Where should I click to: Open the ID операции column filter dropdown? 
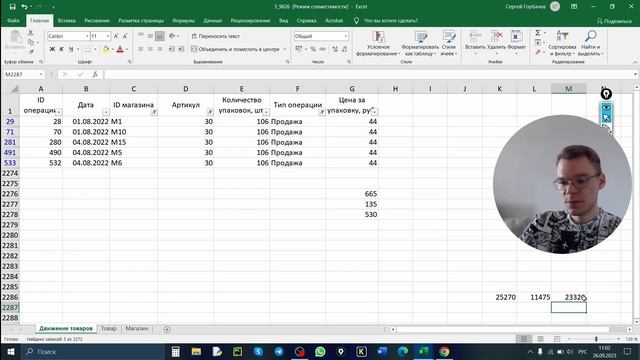59,112
